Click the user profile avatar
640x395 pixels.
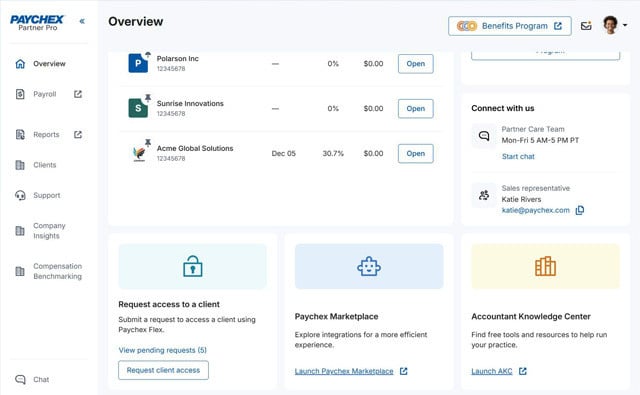610,25
